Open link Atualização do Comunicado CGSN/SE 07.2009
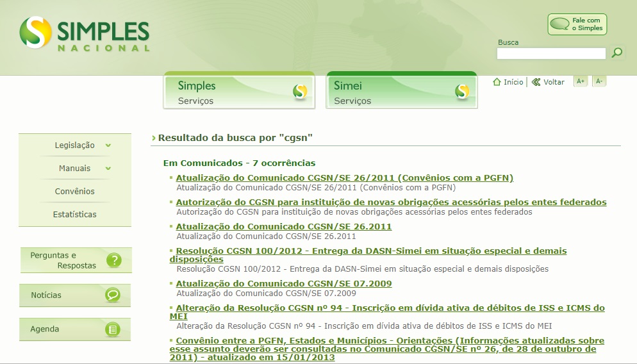The image size is (637, 364). [x=283, y=283]
